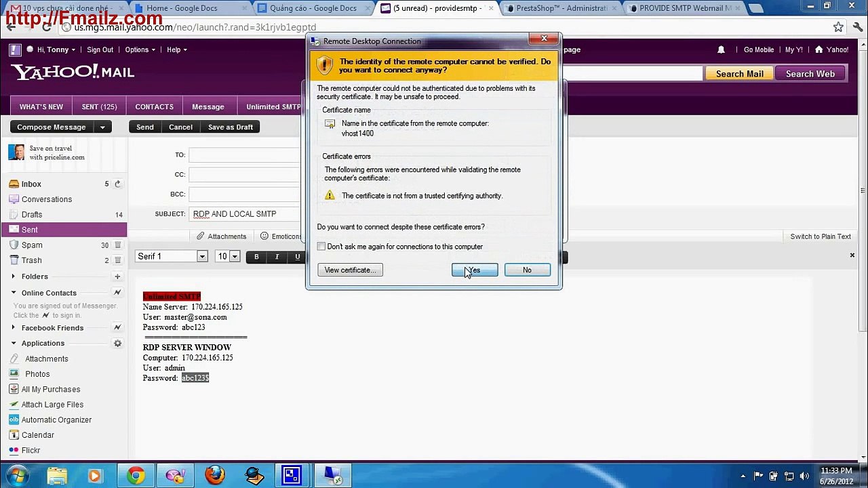Open Firefox from the taskbar

coord(215,476)
